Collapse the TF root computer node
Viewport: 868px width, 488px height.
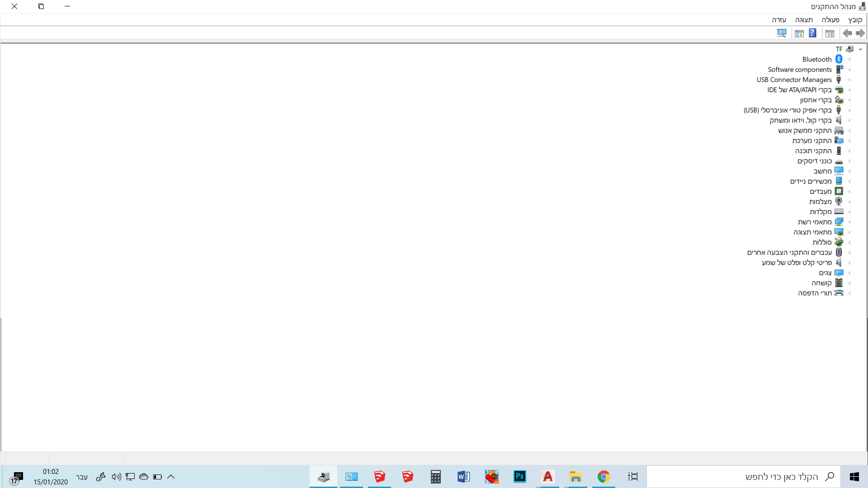point(860,49)
